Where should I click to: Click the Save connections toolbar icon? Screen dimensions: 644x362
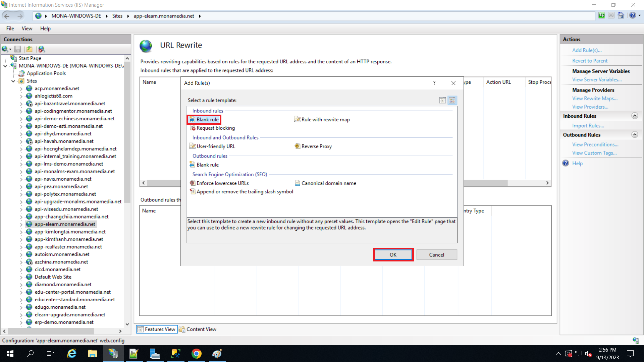(18, 49)
